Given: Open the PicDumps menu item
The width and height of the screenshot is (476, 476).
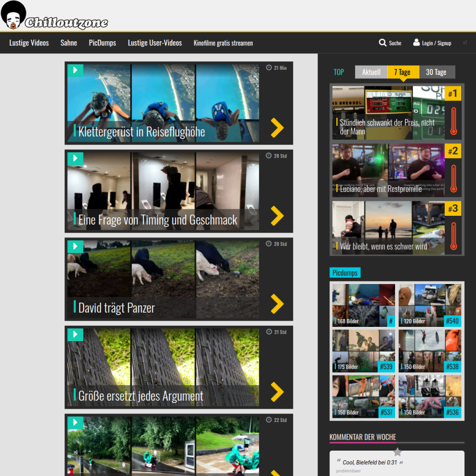Looking at the screenshot, I should (102, 43).
